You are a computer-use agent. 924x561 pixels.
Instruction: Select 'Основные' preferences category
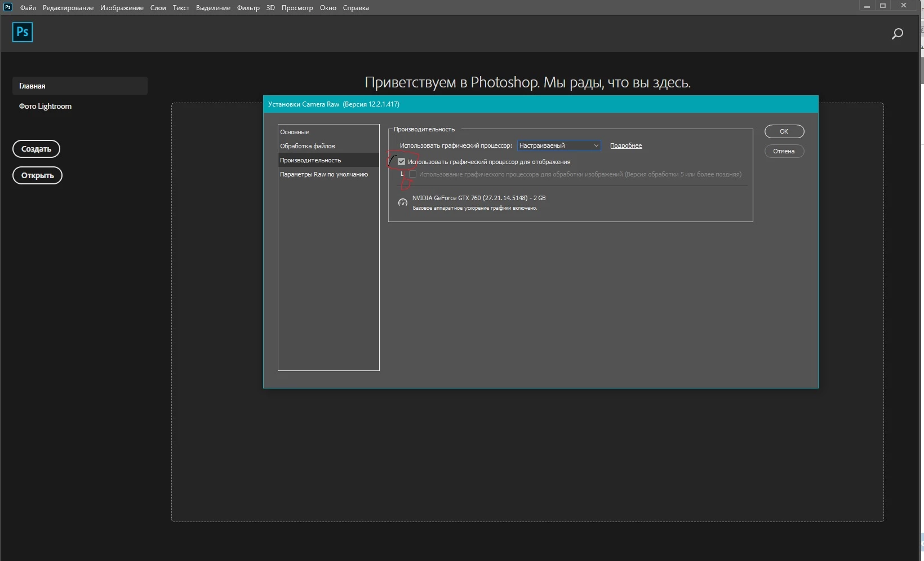click(x=328, y=132)
